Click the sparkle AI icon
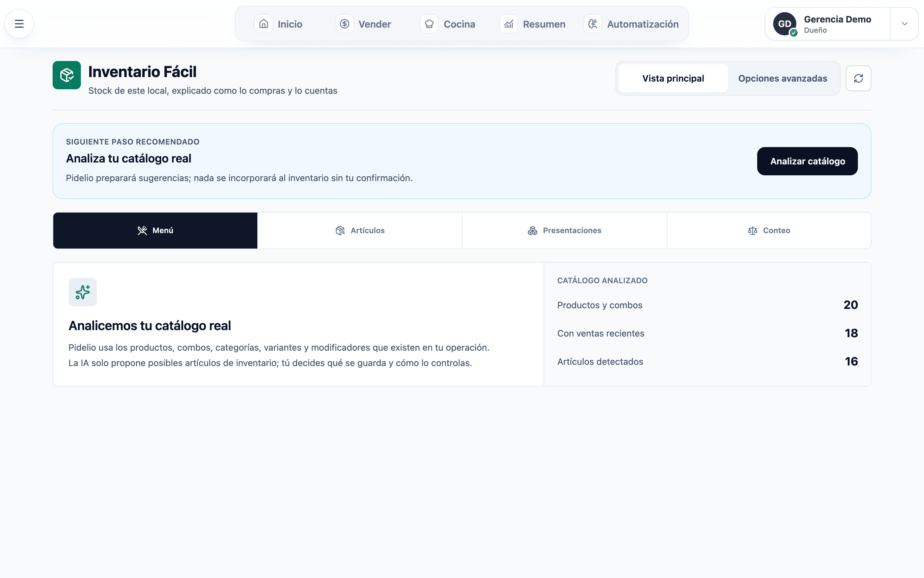 point(83,292)
